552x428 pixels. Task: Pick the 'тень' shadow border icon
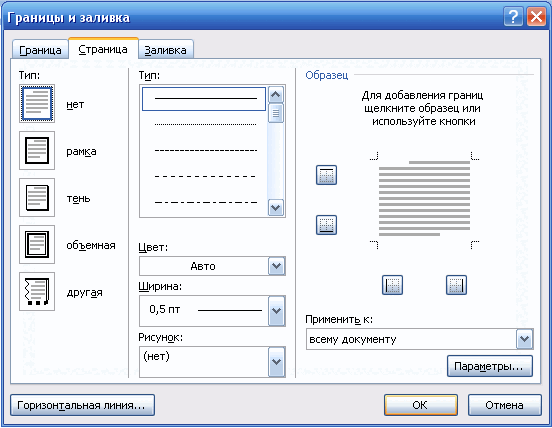37,197
